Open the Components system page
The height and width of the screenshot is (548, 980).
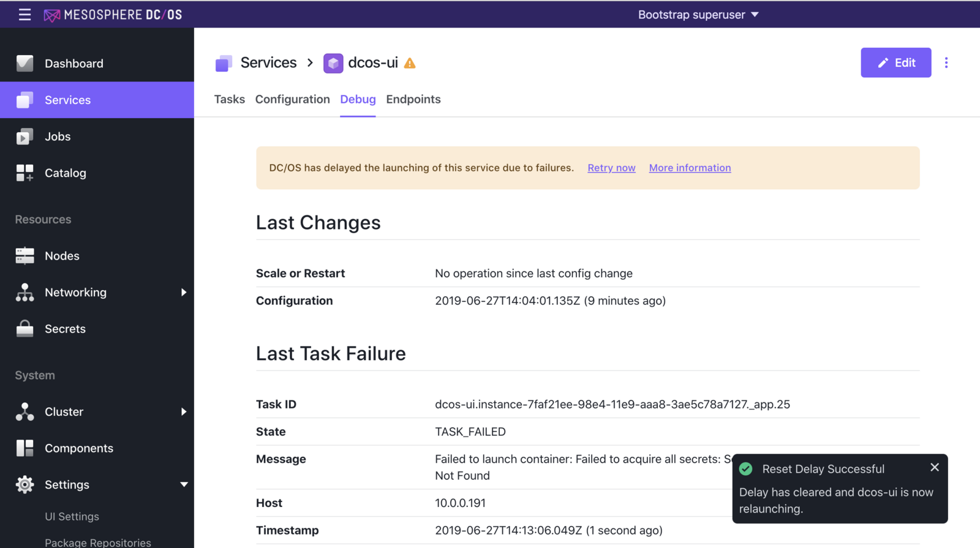78,448
